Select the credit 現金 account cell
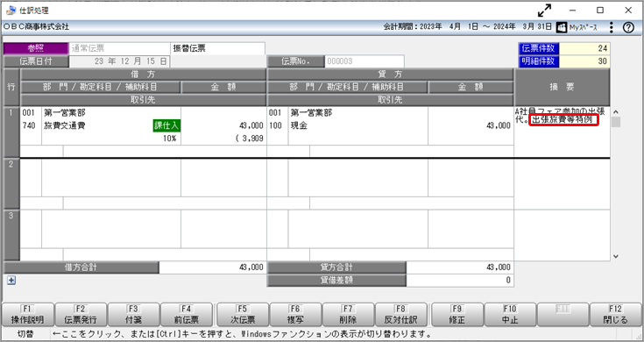The width and height of the screenshot is (644, 342). 299,125
